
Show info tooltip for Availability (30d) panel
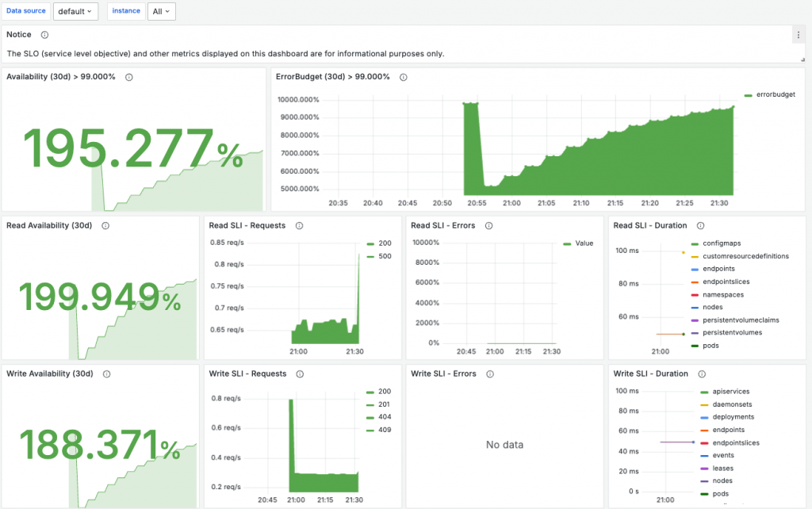129,77
